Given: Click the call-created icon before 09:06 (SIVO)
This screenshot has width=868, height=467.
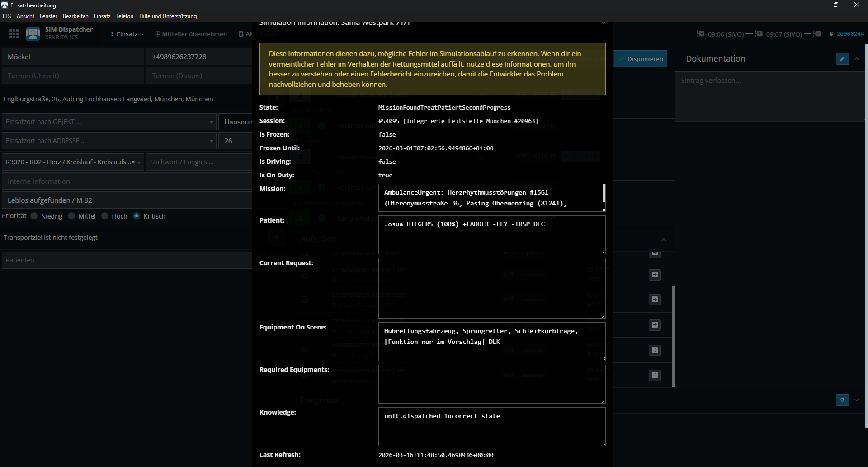Looking at the screenshot, I should click(700, 34).
